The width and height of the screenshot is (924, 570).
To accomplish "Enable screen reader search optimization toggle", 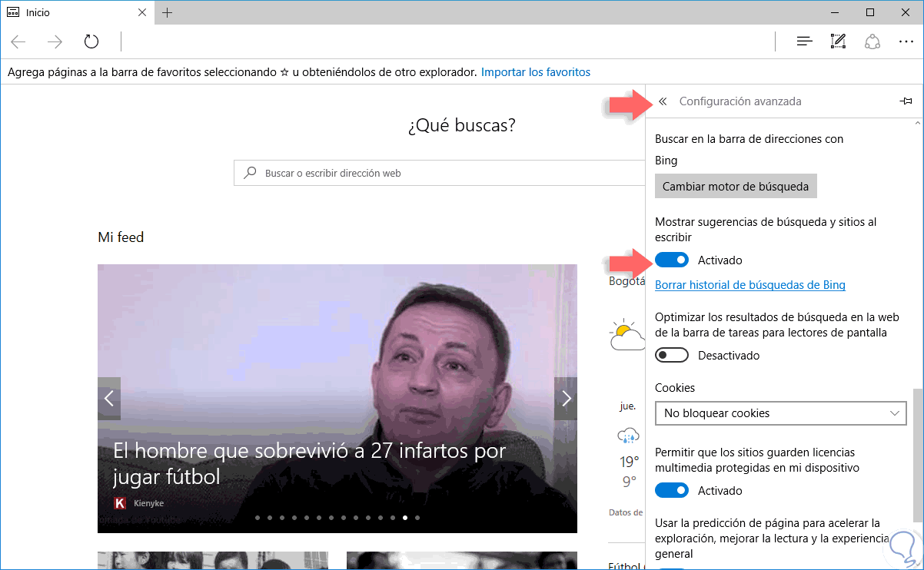I will (672, 356).
